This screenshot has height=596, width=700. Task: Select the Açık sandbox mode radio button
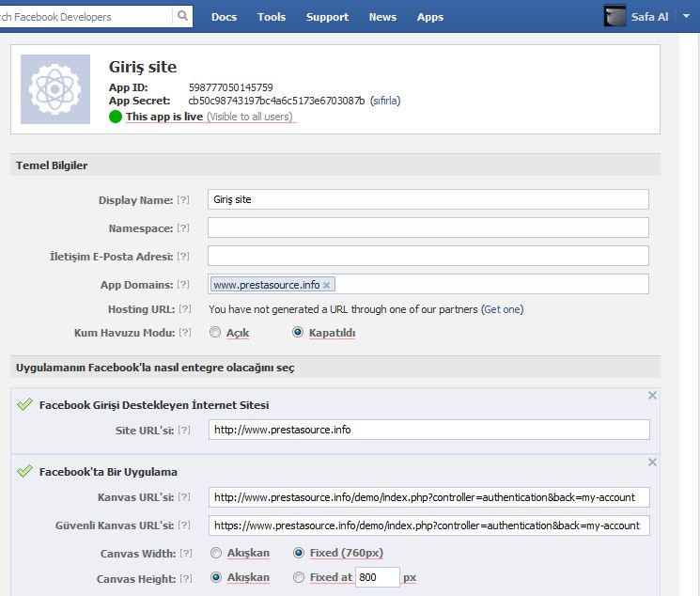[x=215, y=333]
